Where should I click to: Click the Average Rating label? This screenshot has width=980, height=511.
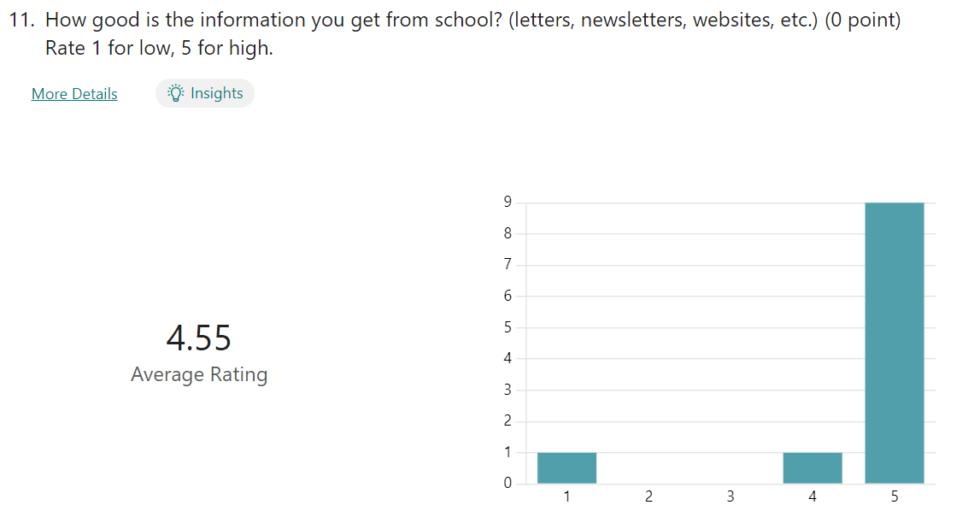point(199,374)
